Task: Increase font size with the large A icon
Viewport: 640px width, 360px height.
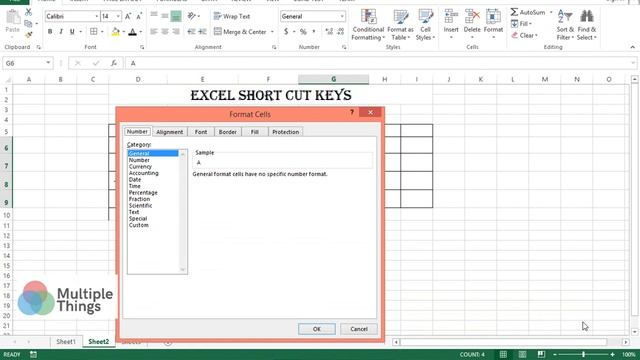Action: coord(128,16)
